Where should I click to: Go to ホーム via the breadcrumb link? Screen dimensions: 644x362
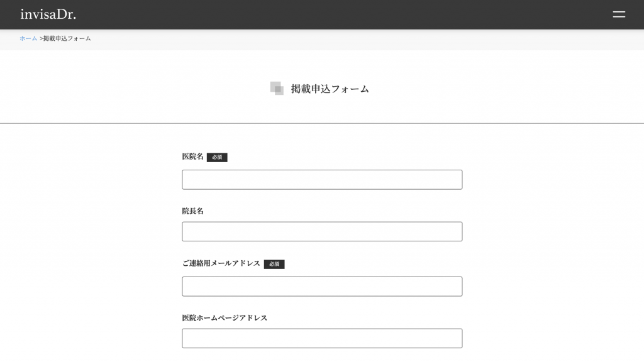pyautogui.click(x=28, y=38)
